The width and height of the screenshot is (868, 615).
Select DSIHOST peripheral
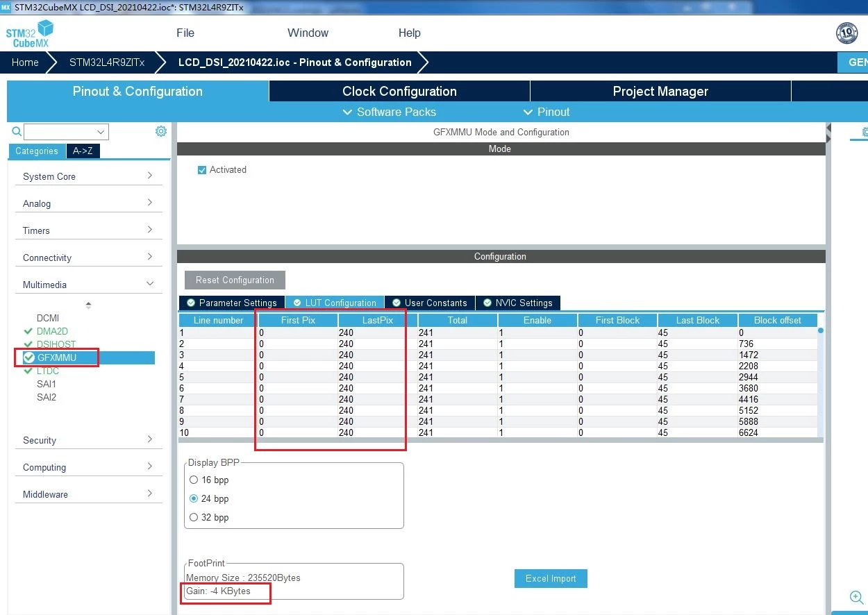click(56, 344)
